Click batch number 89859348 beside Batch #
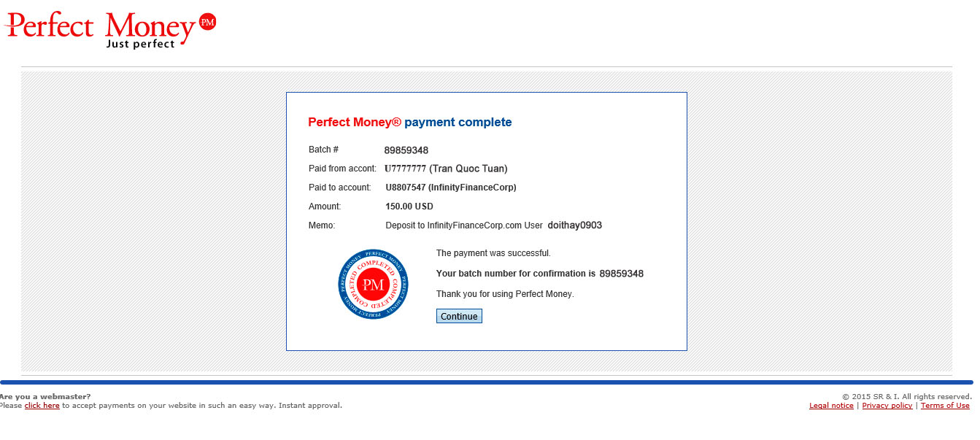 406,150
